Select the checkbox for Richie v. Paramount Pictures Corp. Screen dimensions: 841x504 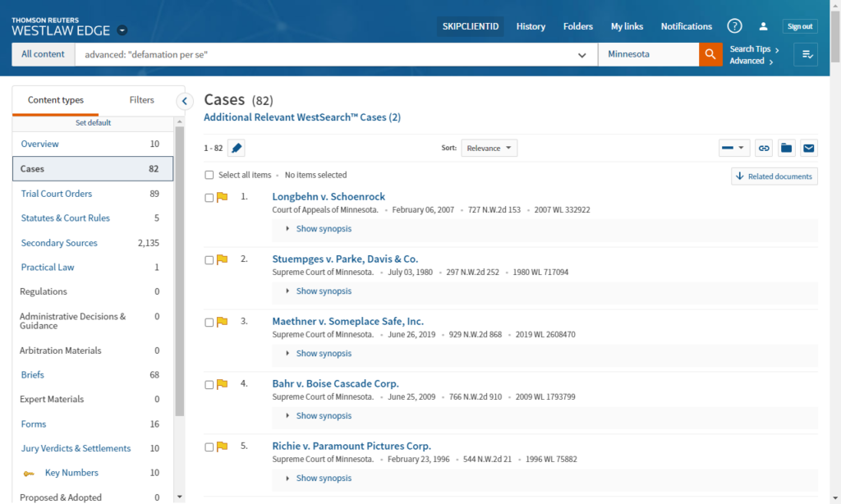click(x=209, y=447)
